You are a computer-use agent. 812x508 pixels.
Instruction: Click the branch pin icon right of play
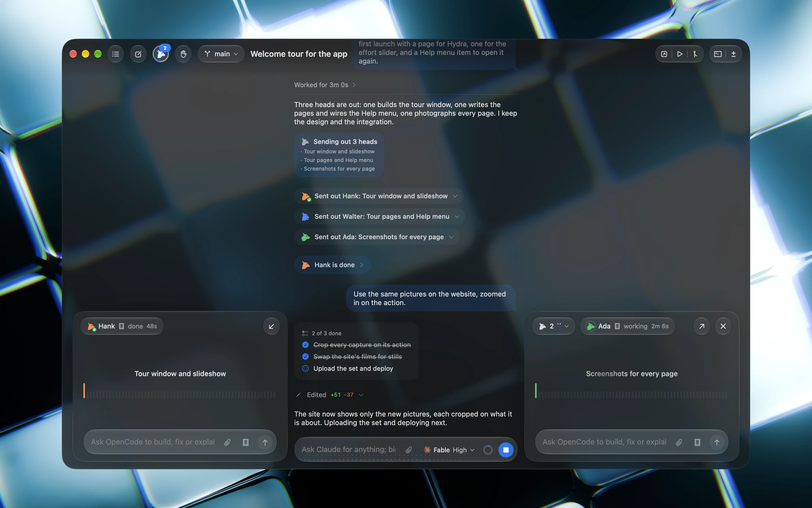pyautogui.click(x=695, y=54)
